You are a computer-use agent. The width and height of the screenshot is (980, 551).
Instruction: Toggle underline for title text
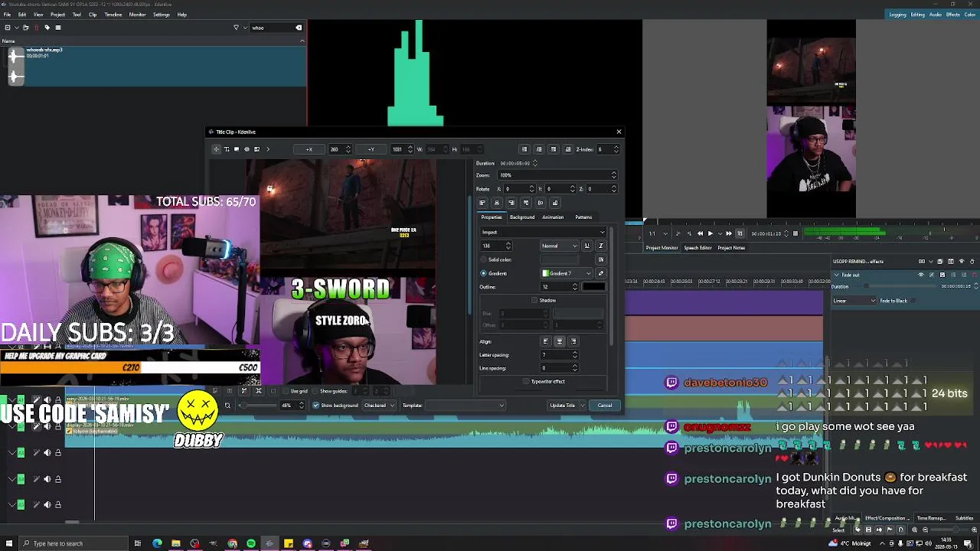click(x=587, y=246)
